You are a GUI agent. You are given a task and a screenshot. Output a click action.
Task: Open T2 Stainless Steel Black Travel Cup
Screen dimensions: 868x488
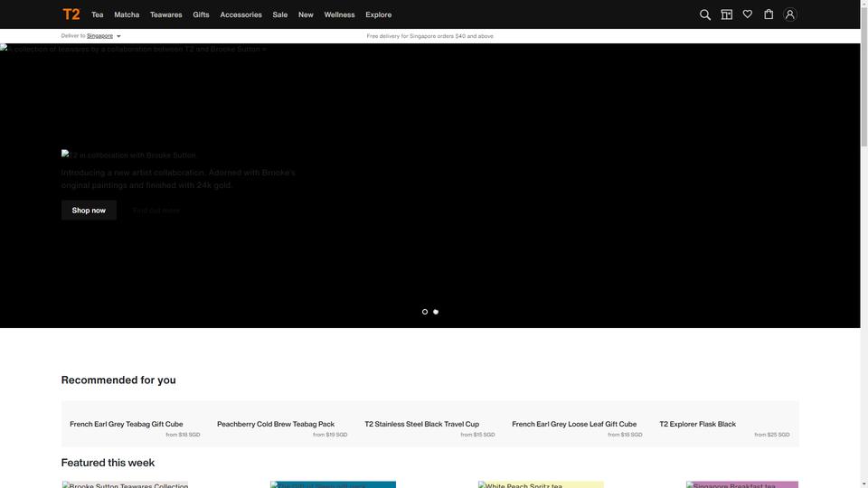point(422,424)
